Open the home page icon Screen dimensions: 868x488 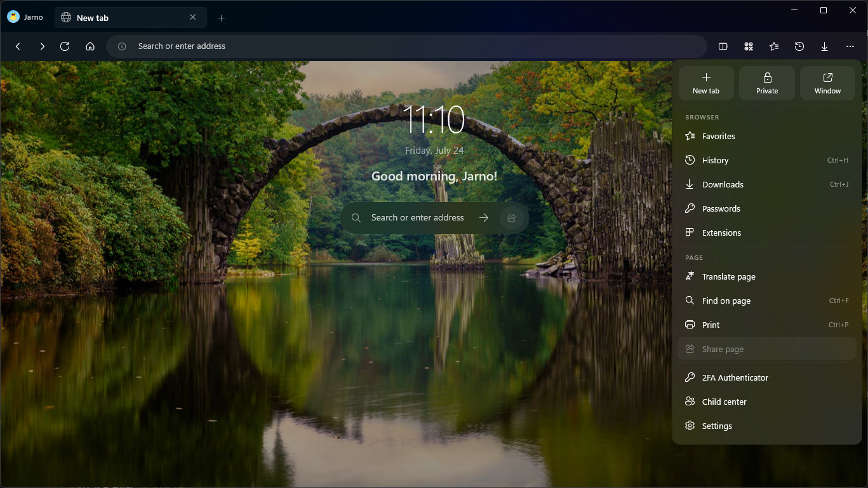(90, 46)
